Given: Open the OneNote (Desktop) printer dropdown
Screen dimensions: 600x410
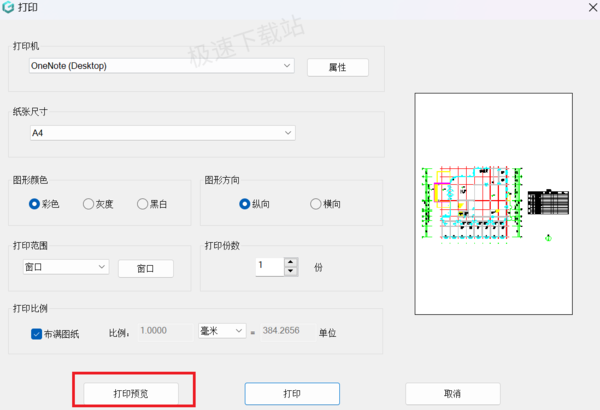Looking at the screenshot, I should 161,66.
